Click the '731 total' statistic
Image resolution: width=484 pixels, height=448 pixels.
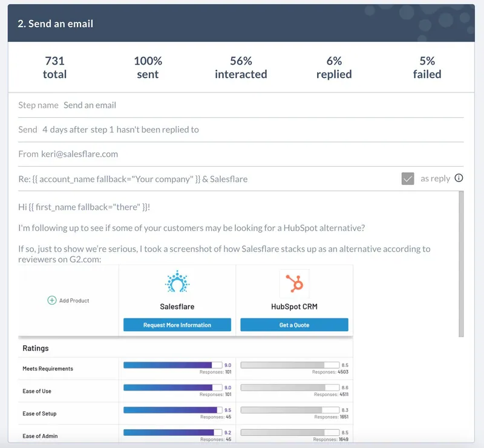(x=54, y=67)
